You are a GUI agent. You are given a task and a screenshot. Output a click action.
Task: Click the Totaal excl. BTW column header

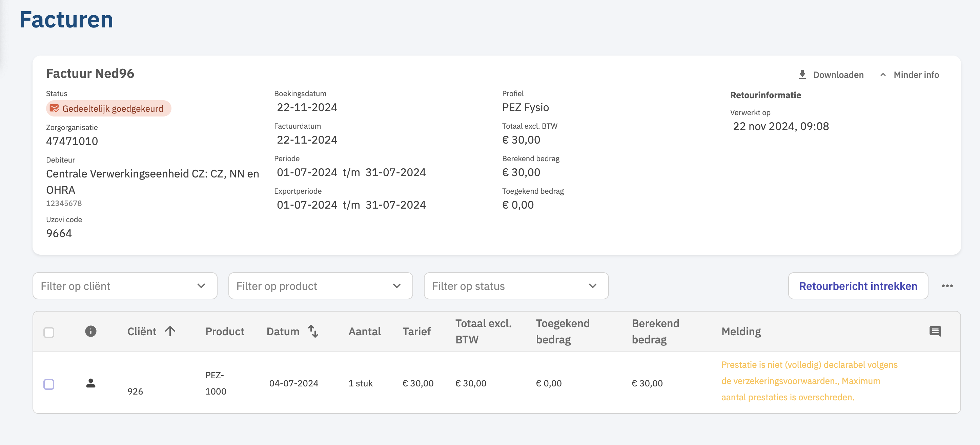click(x=484, y=332)
